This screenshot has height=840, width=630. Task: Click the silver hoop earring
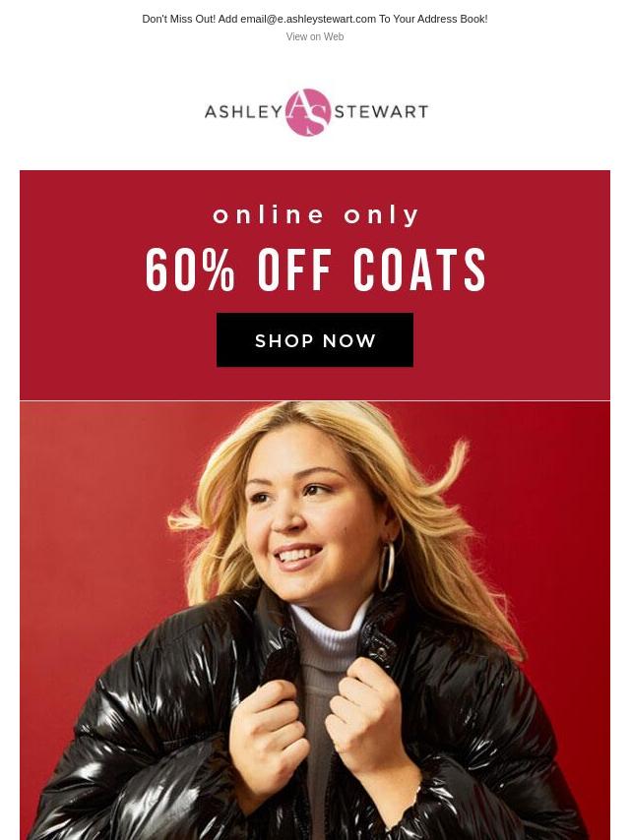coord(386,567)
